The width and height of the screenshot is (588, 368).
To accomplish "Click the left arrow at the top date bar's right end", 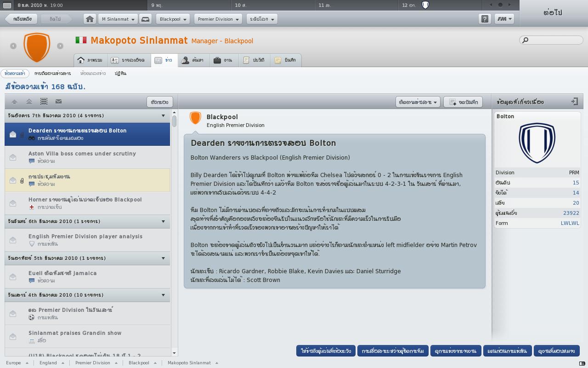I will 491,5.
